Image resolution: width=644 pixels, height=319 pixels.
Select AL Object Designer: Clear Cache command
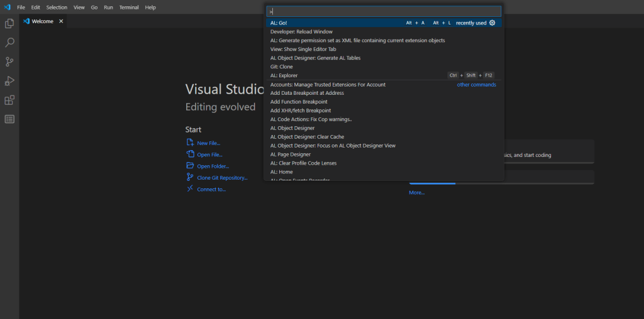307,137
